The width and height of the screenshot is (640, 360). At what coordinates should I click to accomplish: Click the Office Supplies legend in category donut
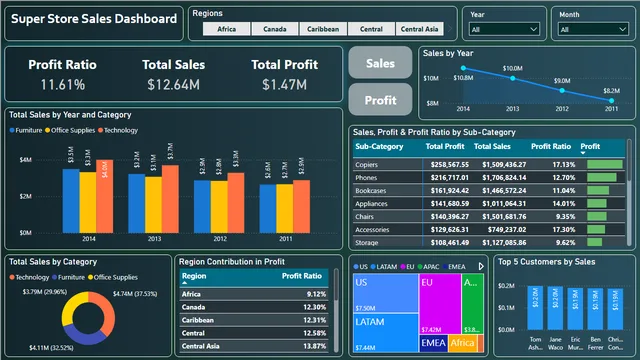[113, 277]
